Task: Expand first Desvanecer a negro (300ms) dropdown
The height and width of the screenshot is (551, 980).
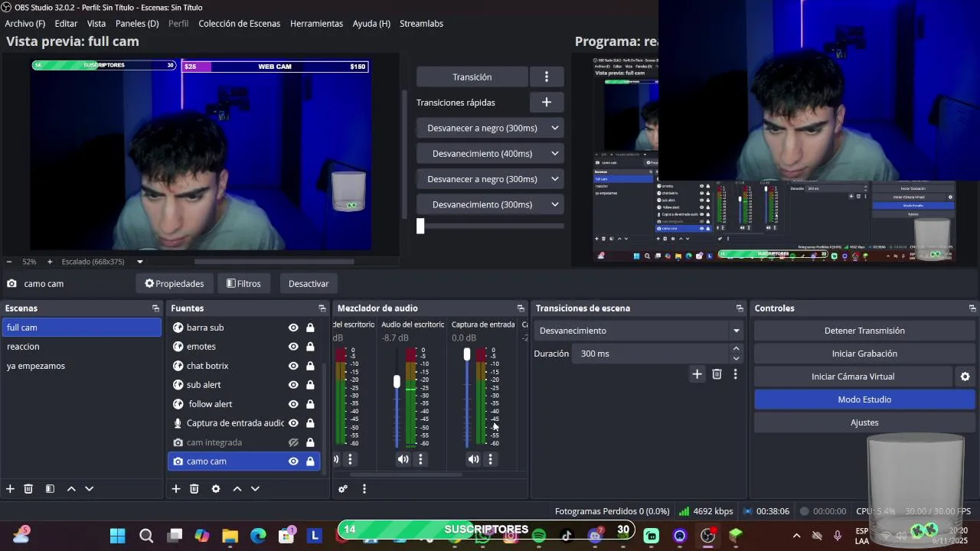Action: click(555, 128)
